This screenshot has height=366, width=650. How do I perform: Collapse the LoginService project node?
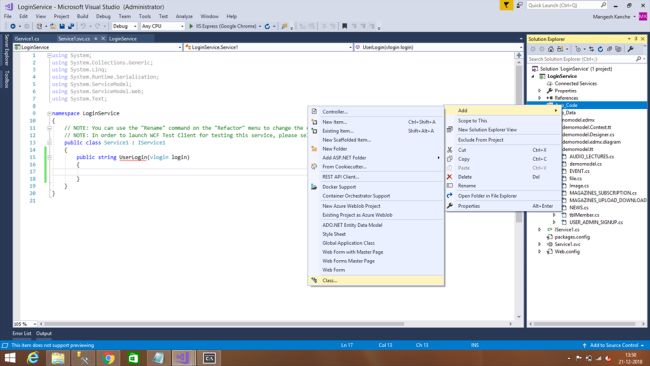(533, 76)
